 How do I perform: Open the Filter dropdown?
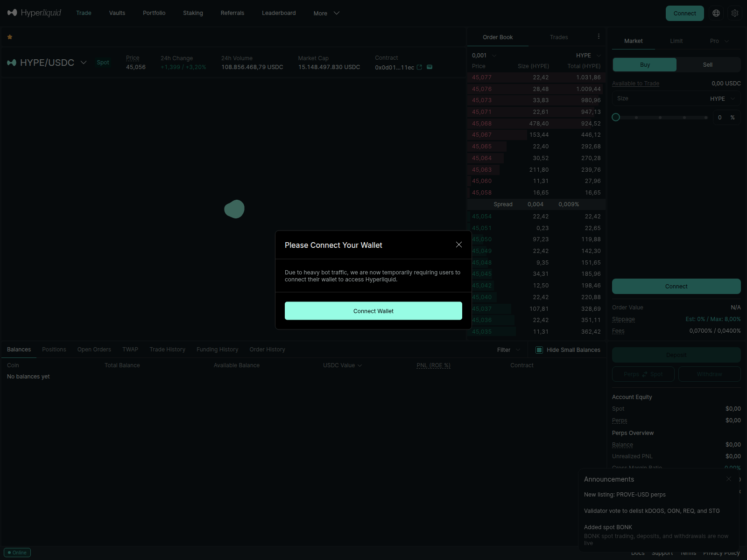[x=508, y=350]
